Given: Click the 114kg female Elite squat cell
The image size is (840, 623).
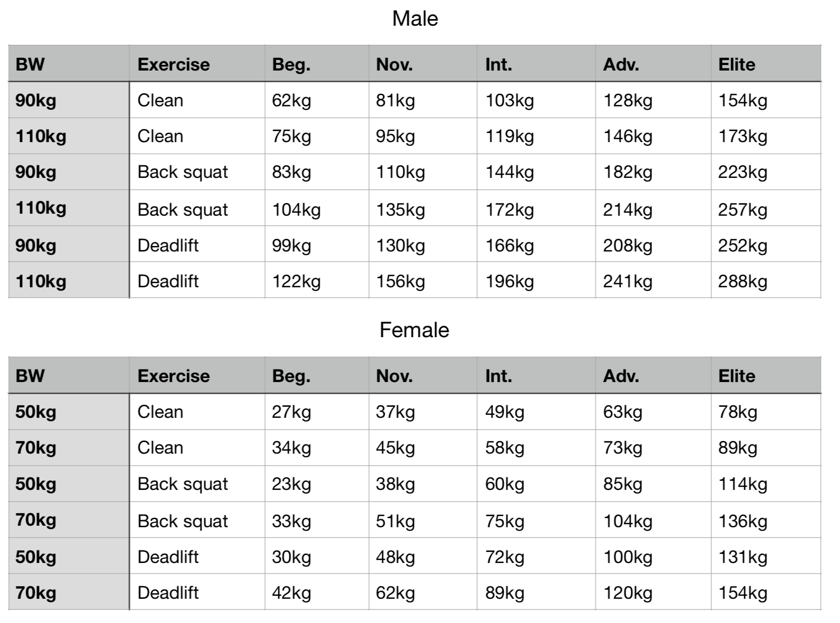Looking at the screenshot, I should 766,484.
